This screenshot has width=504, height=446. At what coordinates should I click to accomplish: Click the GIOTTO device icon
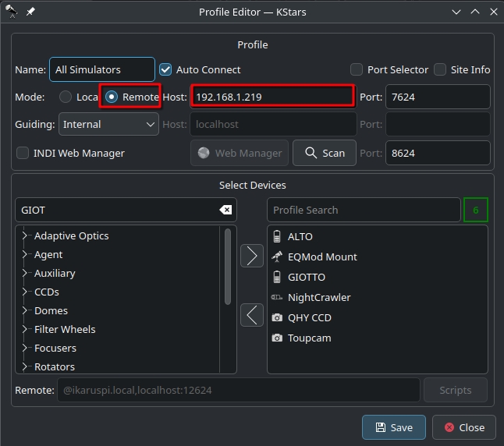coord(277,277)
